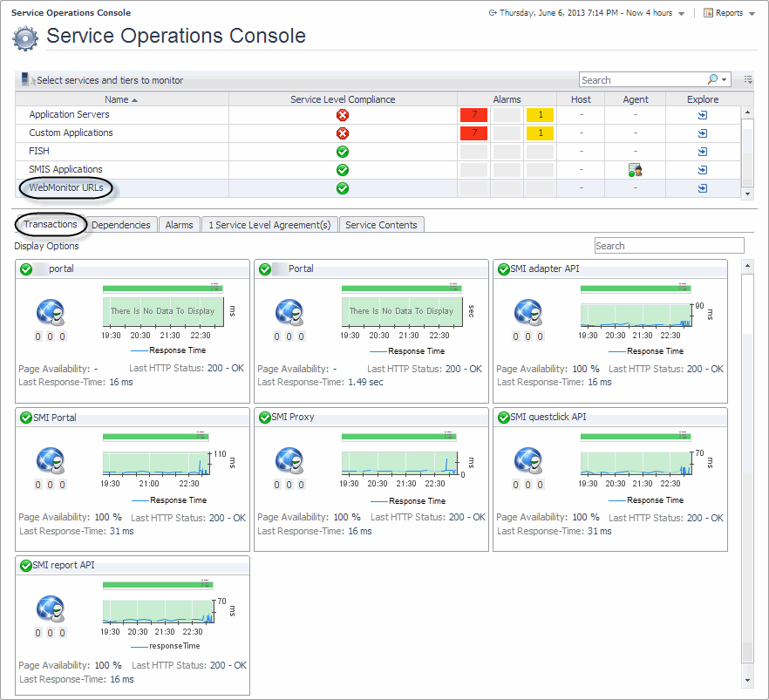Image resolution: width=769 pixels, height=700 pixels.
Task: Click the Service Operations Console gear icon
Action: 25,37
